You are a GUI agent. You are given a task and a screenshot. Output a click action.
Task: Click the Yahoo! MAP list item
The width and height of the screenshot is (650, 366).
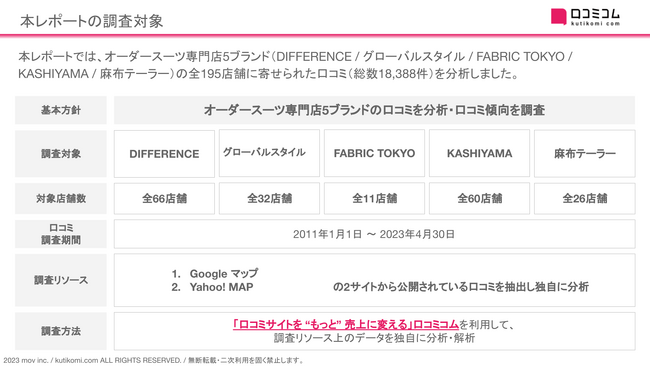pyautogui.click(x=212, y=287)
